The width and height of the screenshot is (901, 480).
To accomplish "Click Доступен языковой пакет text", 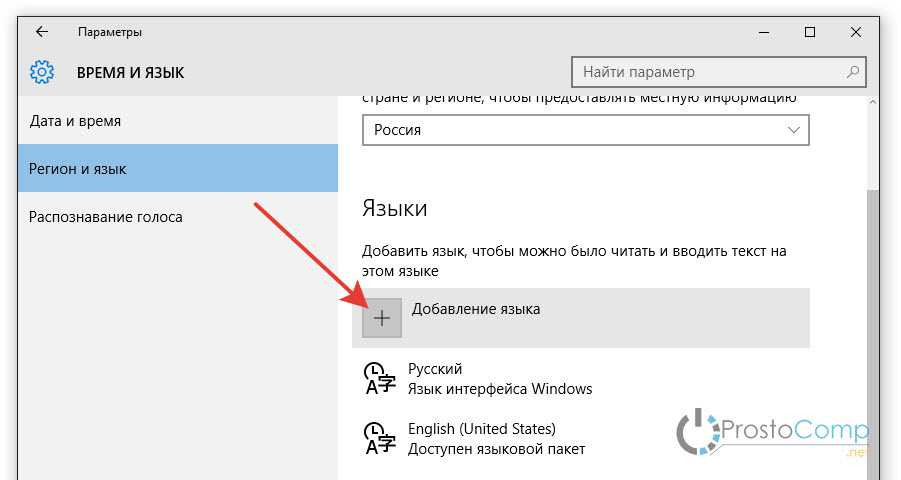I will click(x=496, y=449).
